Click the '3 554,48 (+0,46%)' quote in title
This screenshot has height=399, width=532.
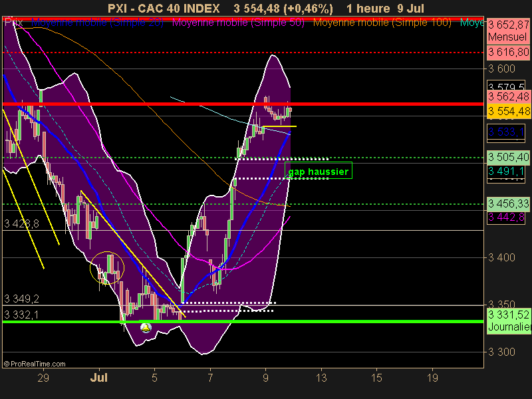[283, 8]
